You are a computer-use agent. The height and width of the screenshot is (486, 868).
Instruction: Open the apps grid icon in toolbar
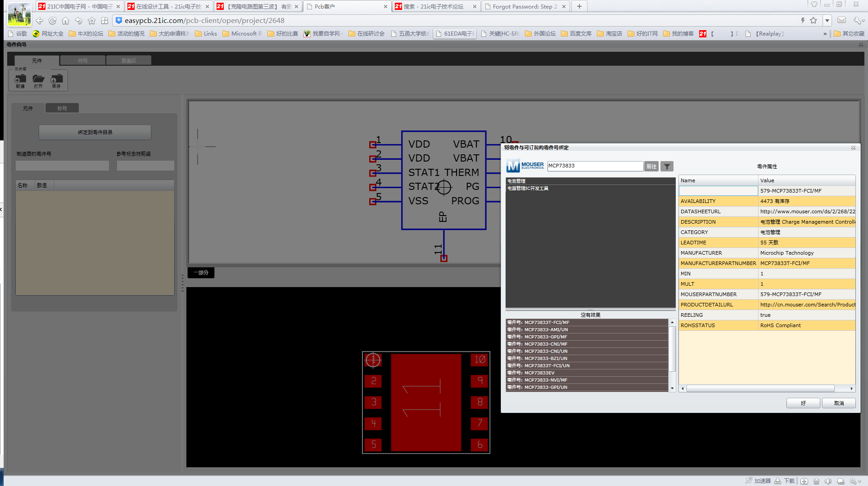click(x=105, y=21)
